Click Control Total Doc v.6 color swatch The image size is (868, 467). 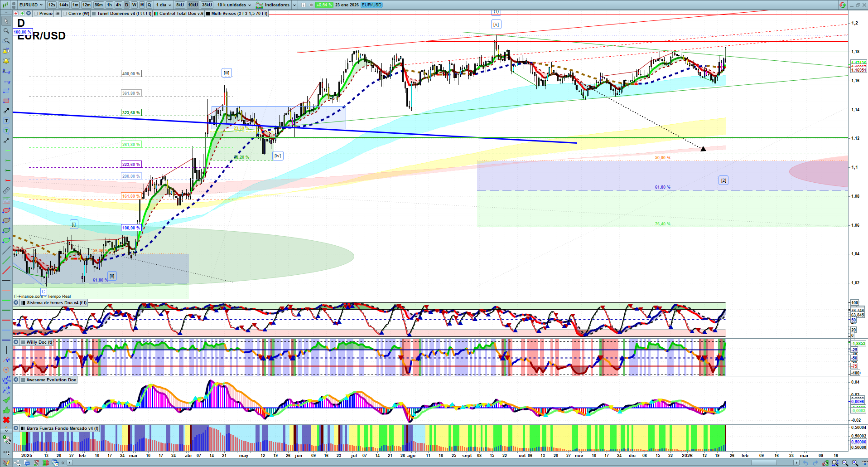156,14
